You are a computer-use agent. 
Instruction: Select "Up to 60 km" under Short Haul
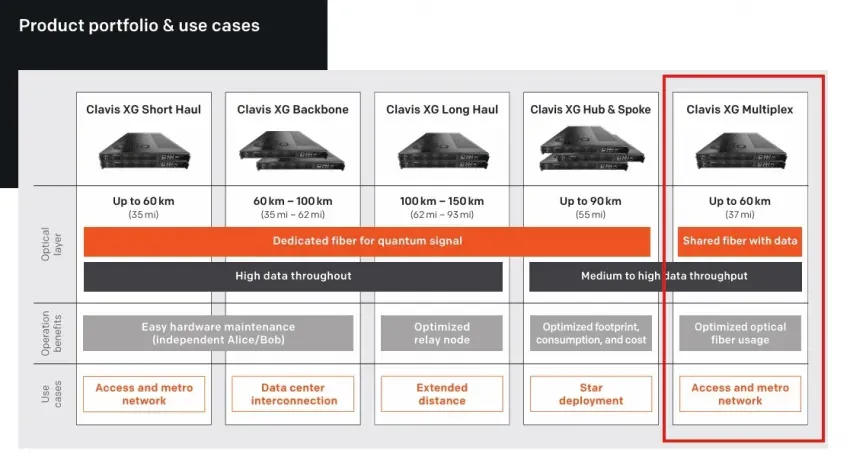(x=144, y=201)
